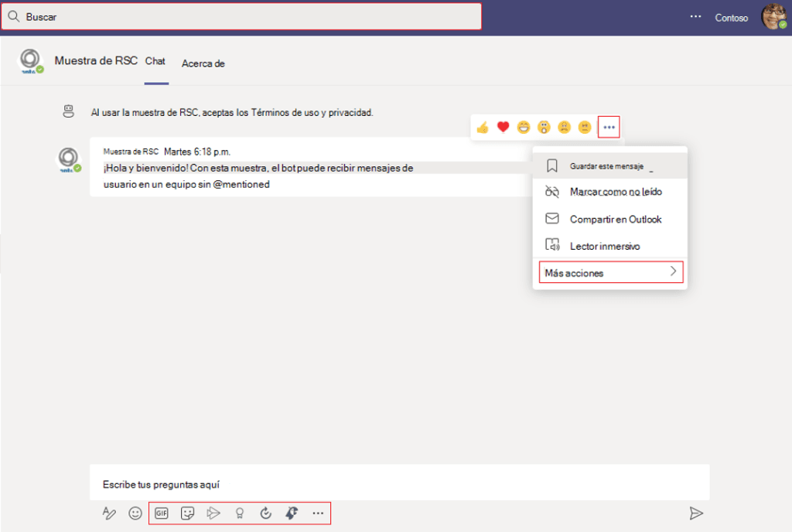Screen dimensions: 792x532
Task: Click the Contoso organization name
Action: point(731,18)
